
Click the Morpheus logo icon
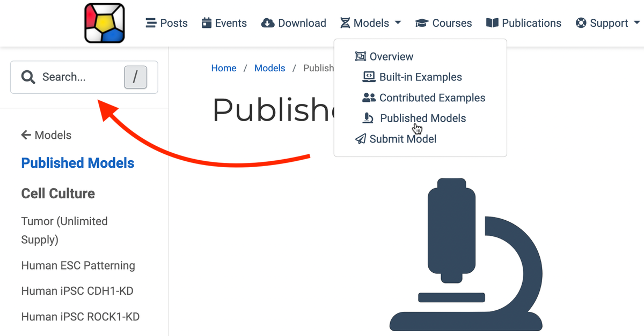[105, 23]
